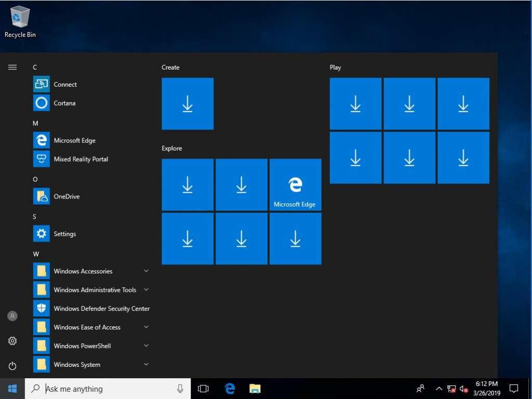The image size is (532, 399).
Task: Launch Cortana from the app list
Action: point(42,103)
